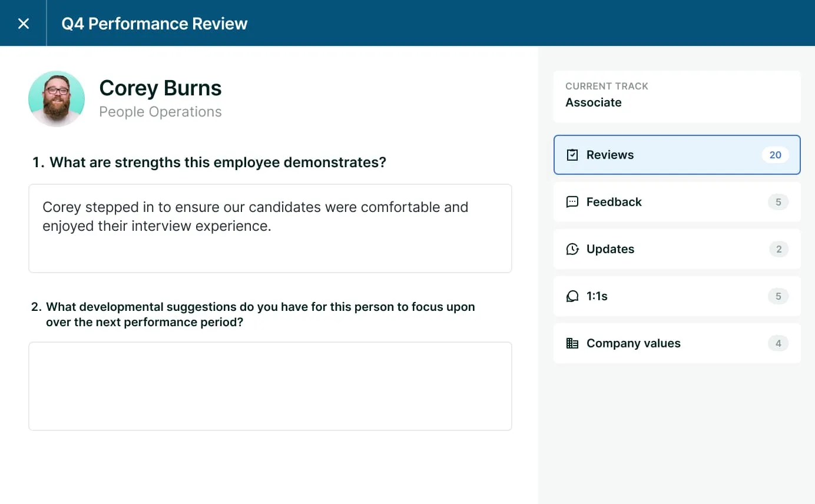Click the Reviews count badge showing 20
815x504 pixels.
click(775, 155)
